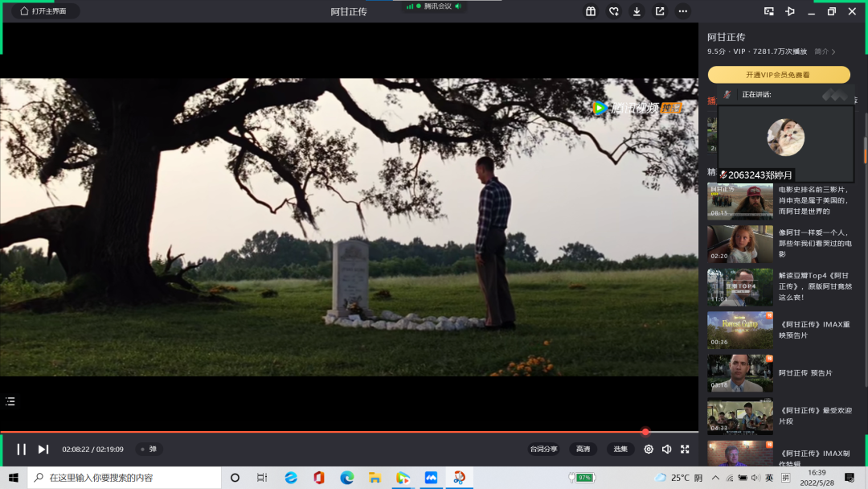
Task: Pause the video playback
Action: pyautogui.click(x=22, y=449)
